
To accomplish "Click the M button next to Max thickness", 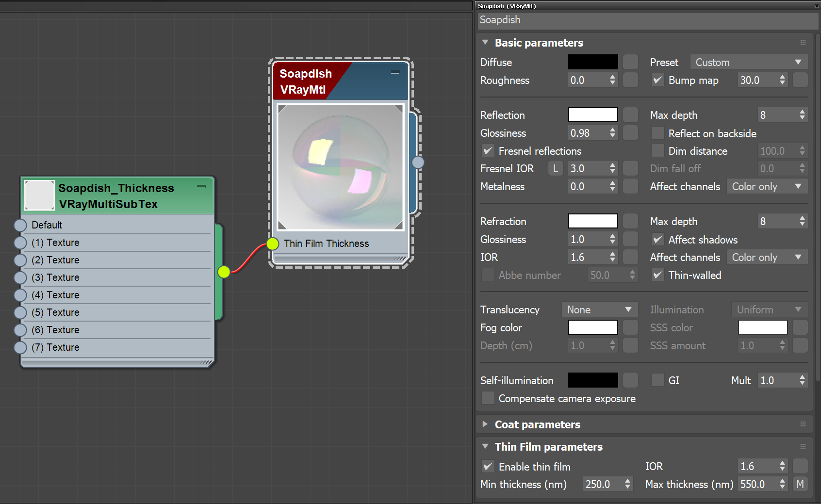I will coord(800,484).
